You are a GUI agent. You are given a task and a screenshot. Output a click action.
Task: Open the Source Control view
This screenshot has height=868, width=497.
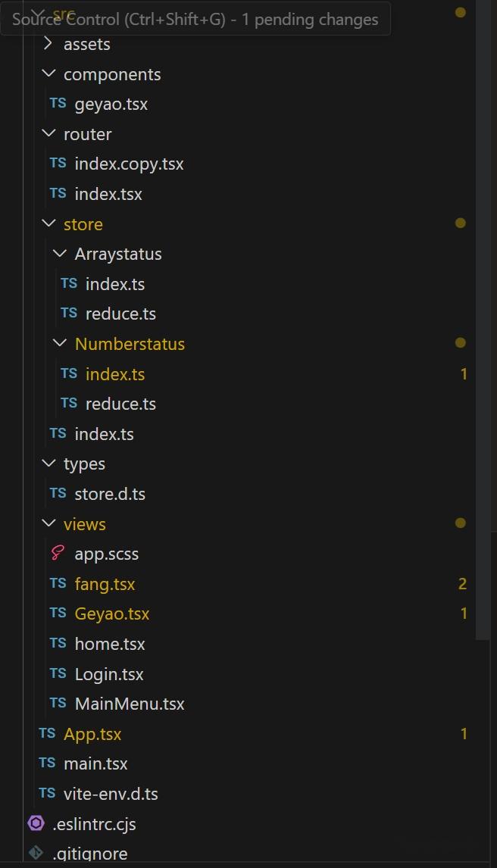(x=192, y=19)
